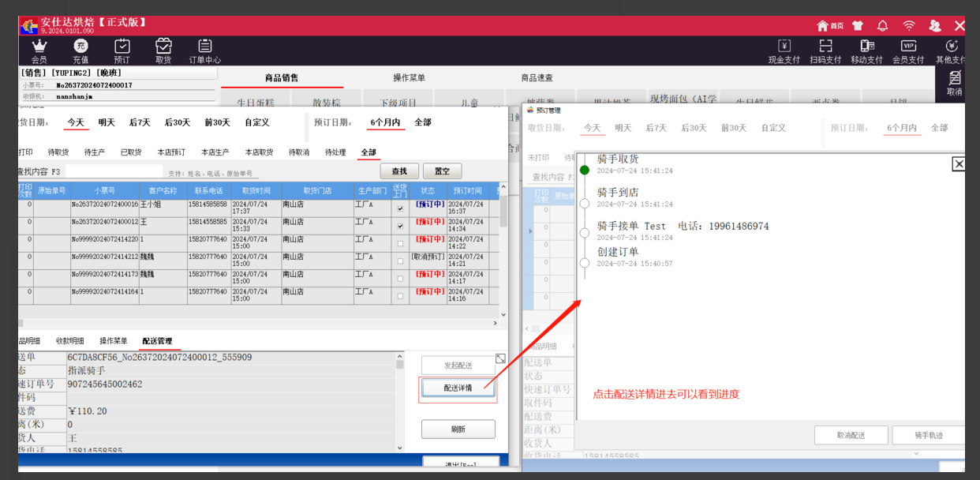980x480 pixels.
Task: Click the user accounts icon in title bar
Action: click(935, 25)
